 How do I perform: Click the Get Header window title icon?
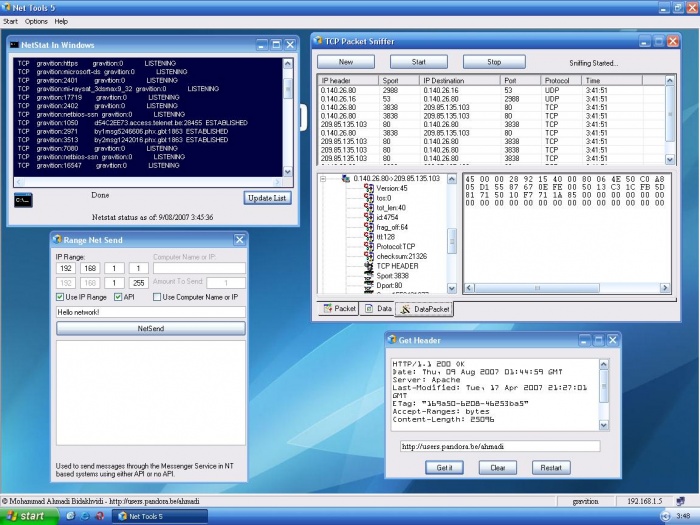[x=391, y=339]
